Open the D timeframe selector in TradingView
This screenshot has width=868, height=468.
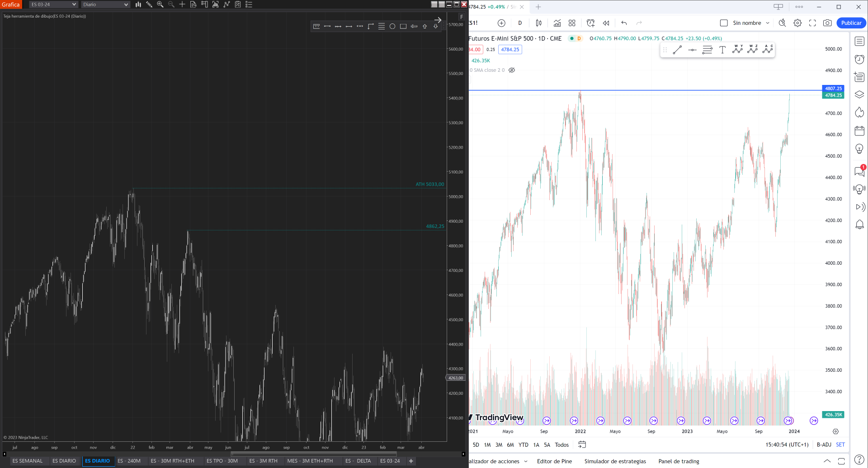click(x=520, y=23)
